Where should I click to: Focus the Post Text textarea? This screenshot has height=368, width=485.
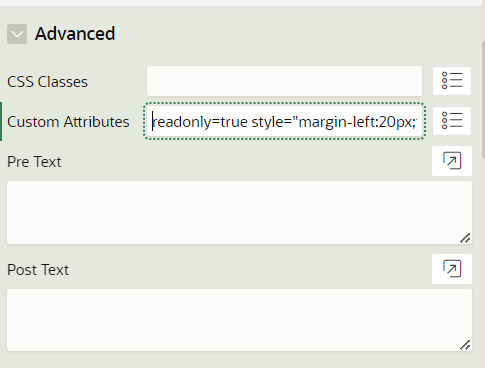tap(239, 320)
